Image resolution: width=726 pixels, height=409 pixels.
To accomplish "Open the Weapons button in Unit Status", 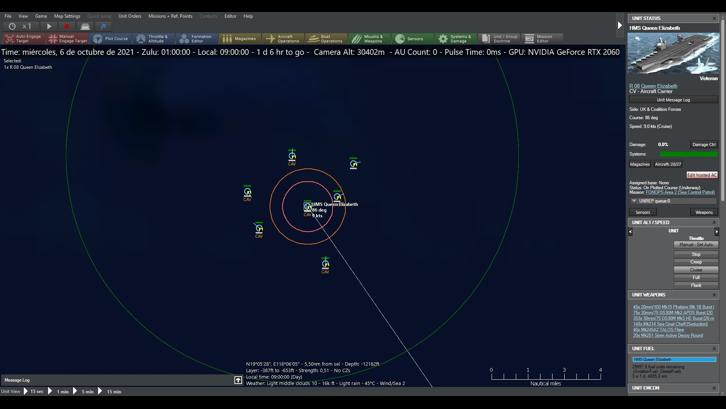I will (x=704, y=212).
